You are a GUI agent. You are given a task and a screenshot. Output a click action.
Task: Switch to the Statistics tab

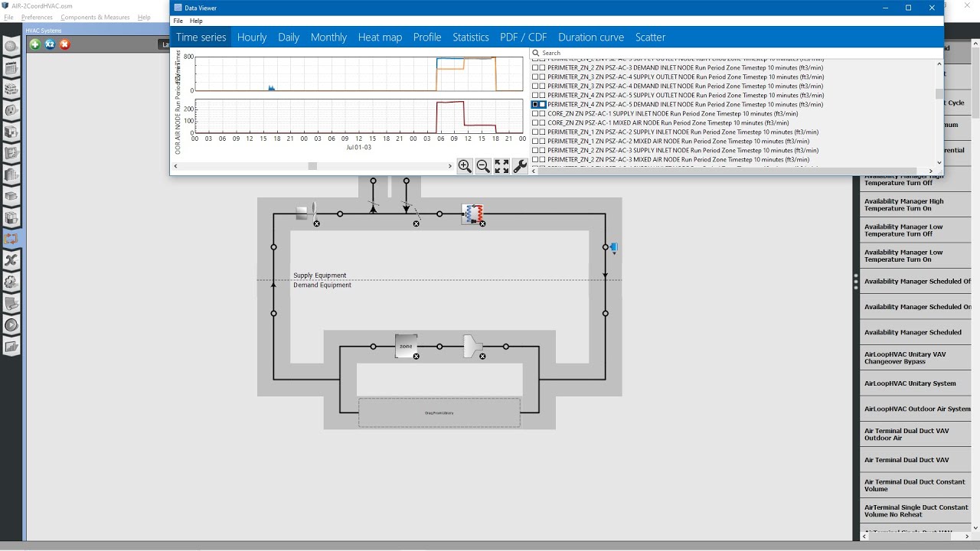[471, 37]
